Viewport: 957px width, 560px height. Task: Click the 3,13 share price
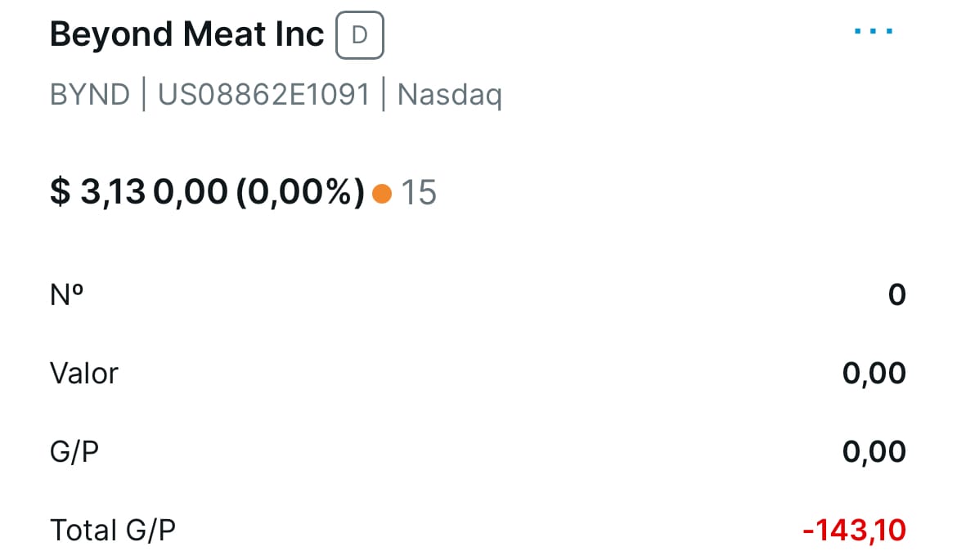(x=113, y=193)
